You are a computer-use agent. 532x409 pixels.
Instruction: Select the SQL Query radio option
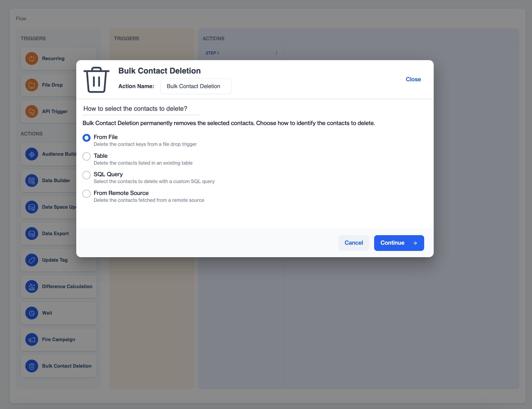pos(86,175)
